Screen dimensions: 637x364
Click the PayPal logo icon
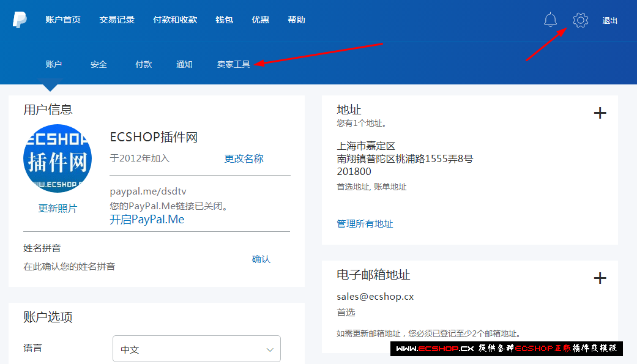tap(20, 20)
